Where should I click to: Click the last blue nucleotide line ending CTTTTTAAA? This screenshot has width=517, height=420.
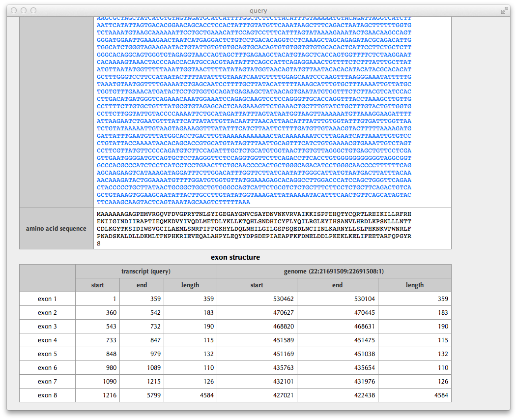point(173,202)
